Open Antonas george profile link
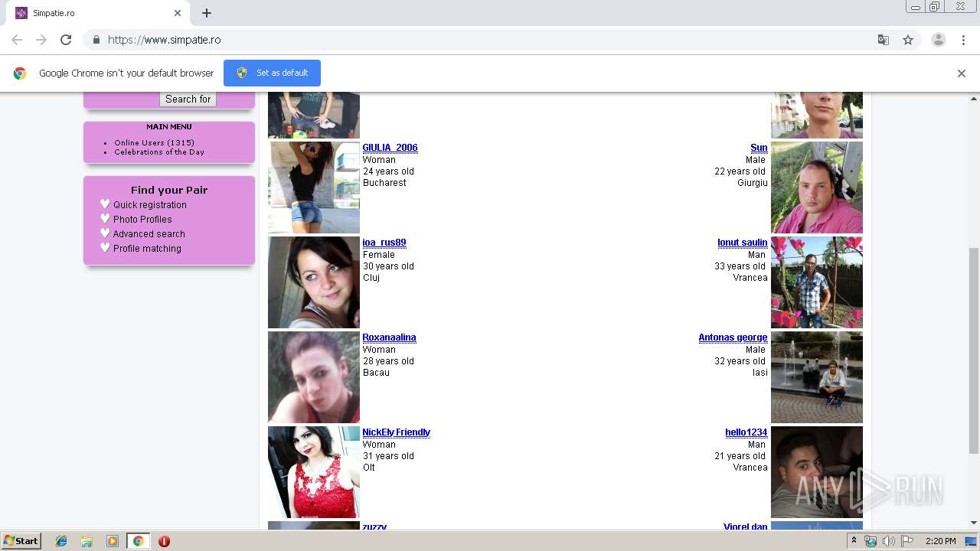Image resolution: width=980 pixels, height=551 pixels. [x=733, y=337]
